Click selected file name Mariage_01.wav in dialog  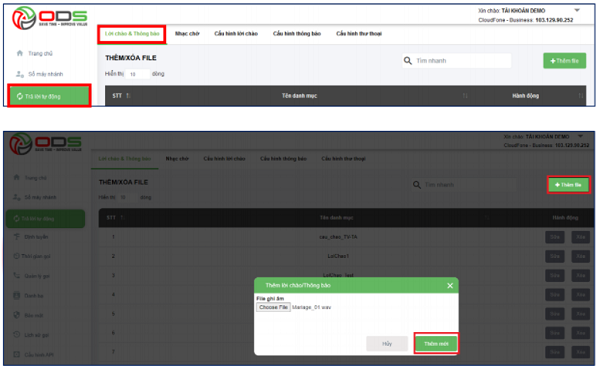pyautogui.click(x=311, y=307)
